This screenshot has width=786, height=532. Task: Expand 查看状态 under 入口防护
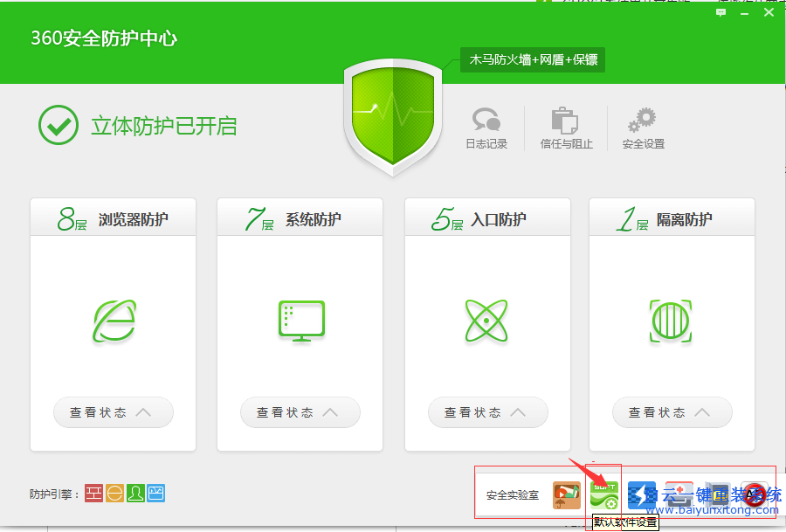[487, 412]
